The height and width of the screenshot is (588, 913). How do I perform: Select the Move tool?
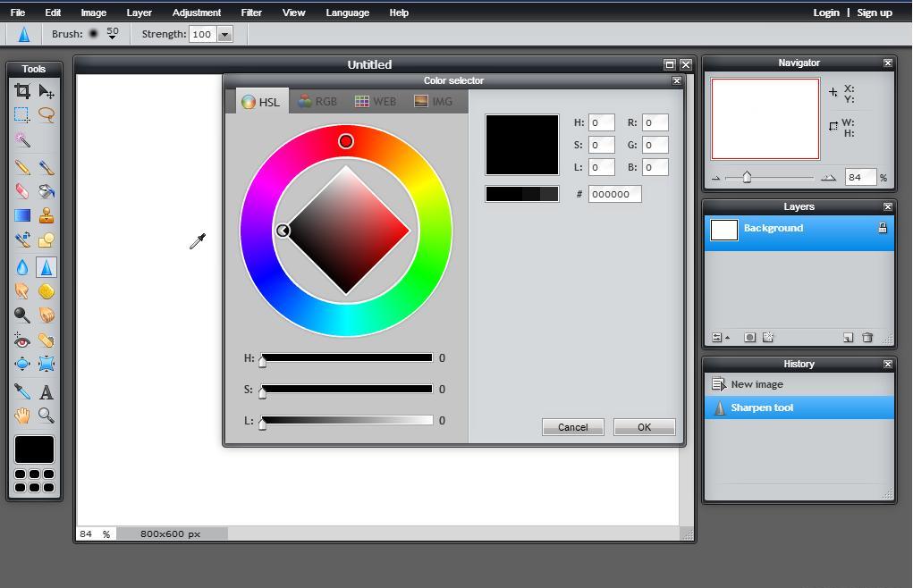tap(46, 91)
